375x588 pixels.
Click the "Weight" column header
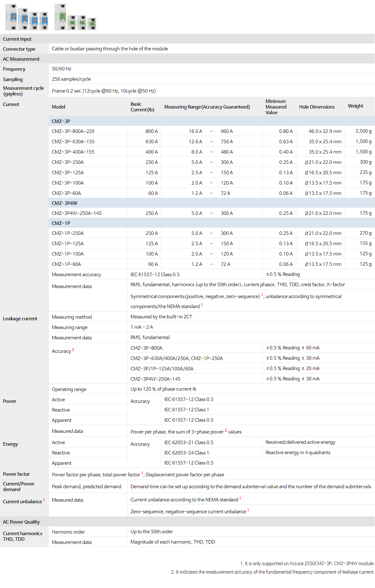tap(356, 106)
